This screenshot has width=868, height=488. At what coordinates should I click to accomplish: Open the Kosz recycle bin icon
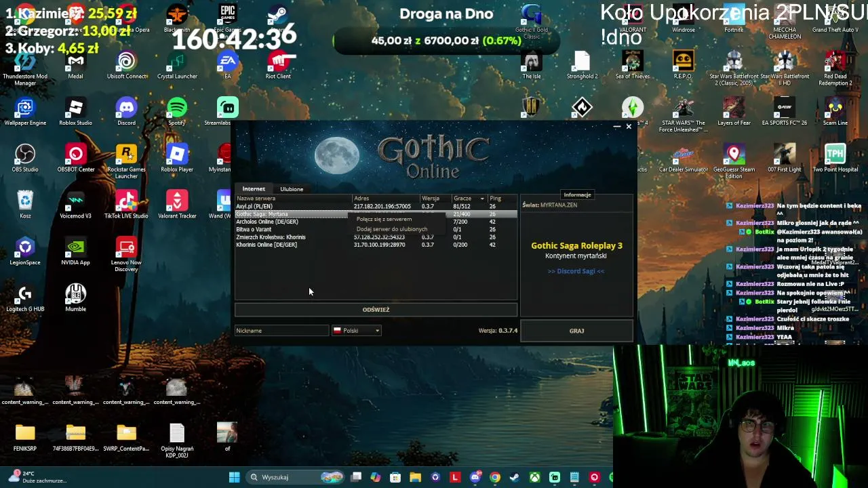click(25, 205)
